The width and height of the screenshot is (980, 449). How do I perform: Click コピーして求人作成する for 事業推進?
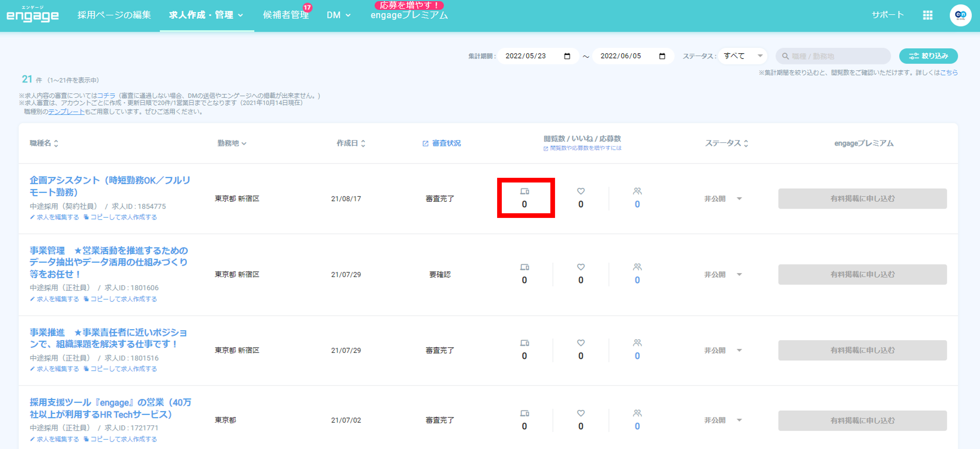coord(120,369)
